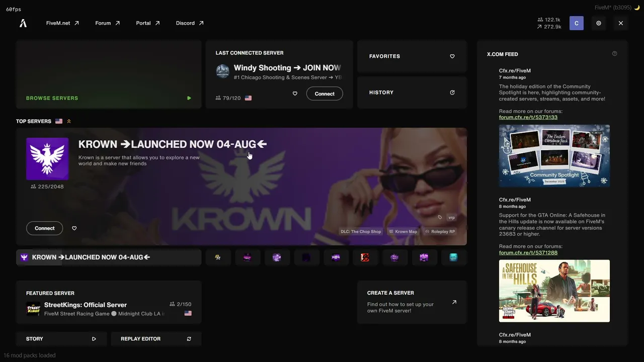Click the 225/2048 player count
Image resolution: width=644 pixels, height=362 pixels.
coord(47,187)
